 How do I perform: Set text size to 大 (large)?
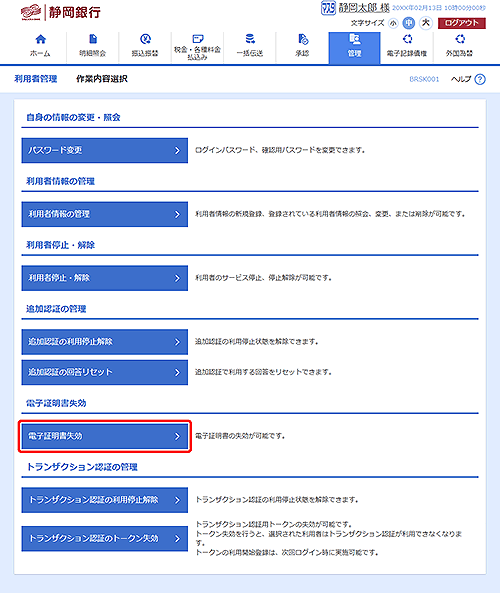[426, 23]
